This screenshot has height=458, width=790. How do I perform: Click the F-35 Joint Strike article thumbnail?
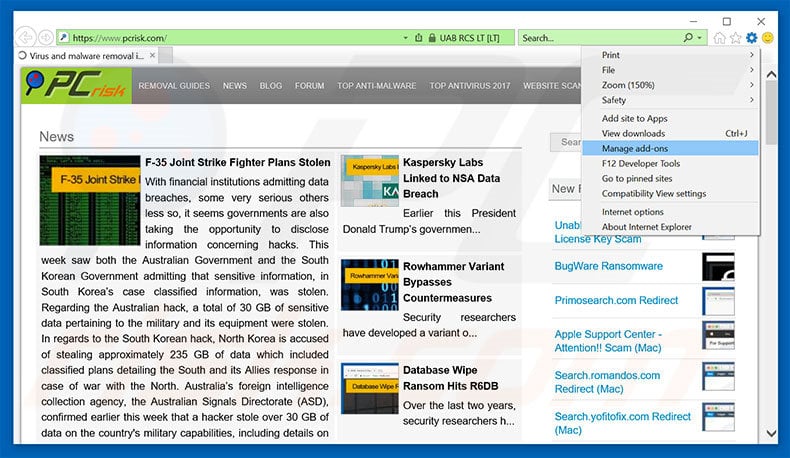pyautogui.click(x=90, y=201)
